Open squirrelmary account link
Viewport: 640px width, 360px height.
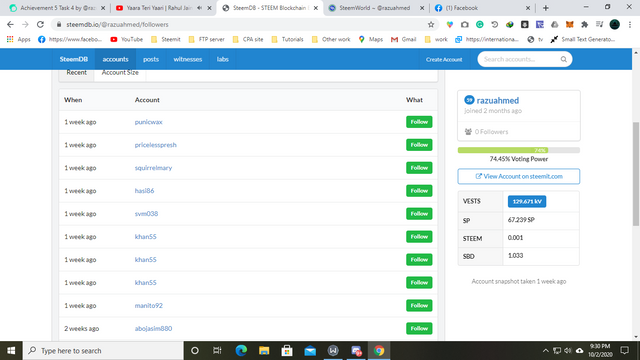tap(153, 168)
